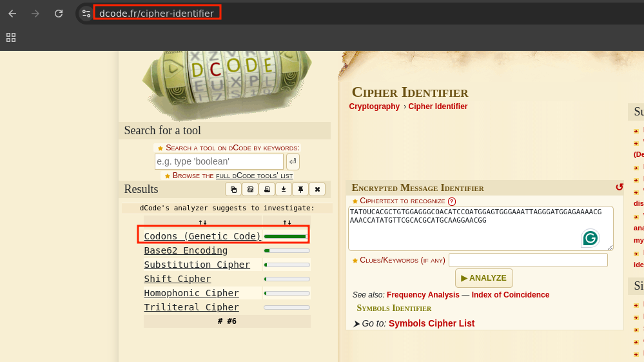This screenshot has width=644, height=362.
Task: Click Triliteral Cipher confidence bar
Action: coord(287,307)
